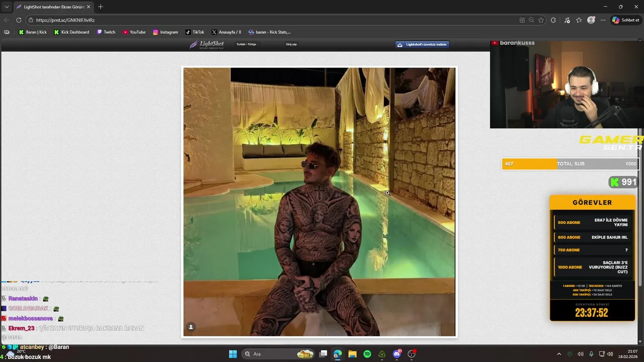This screenshot has width=644, height=362.
Task: Open the Kick Dashboard bookmark
Action: pyautogui.click(x=71, y=32)
